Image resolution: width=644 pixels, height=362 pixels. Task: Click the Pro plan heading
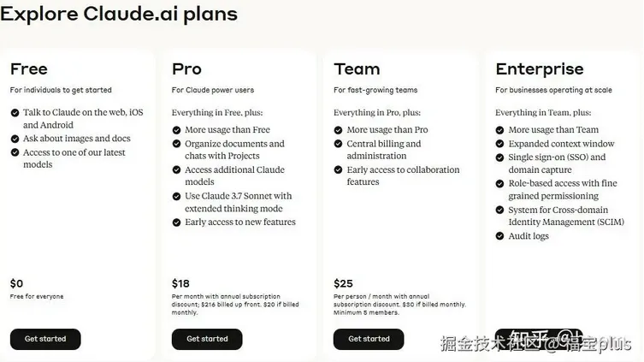pyautogui.click(x=187, y=69)
